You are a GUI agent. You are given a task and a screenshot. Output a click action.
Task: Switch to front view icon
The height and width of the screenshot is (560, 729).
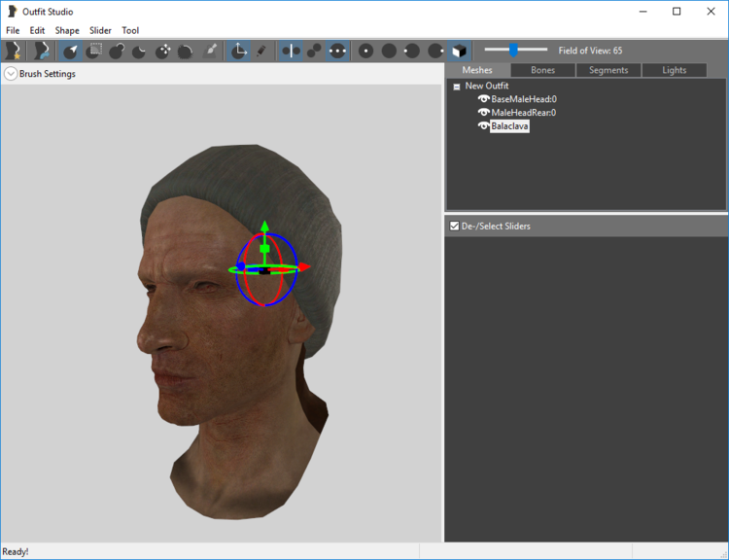(x=365, y=51)
